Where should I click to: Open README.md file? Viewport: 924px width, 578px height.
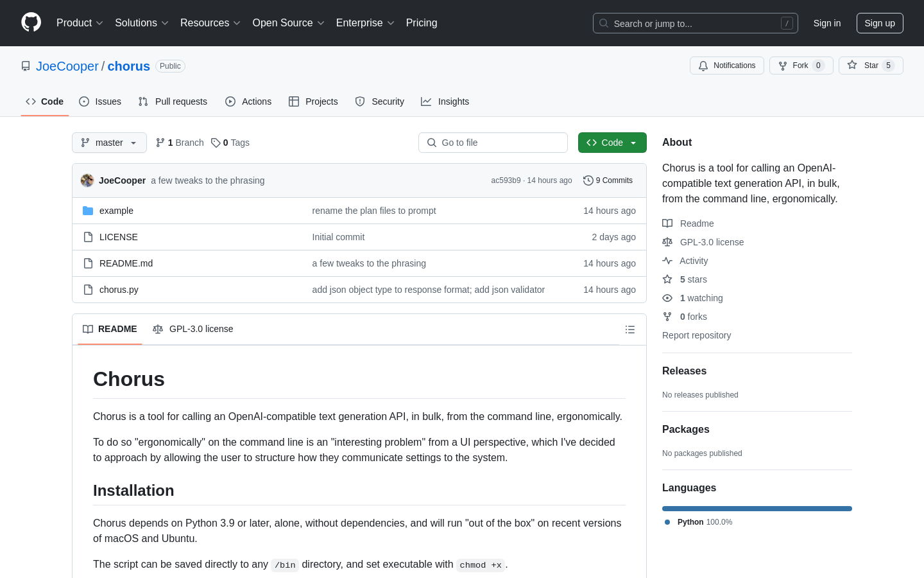(x=126, y=263)
